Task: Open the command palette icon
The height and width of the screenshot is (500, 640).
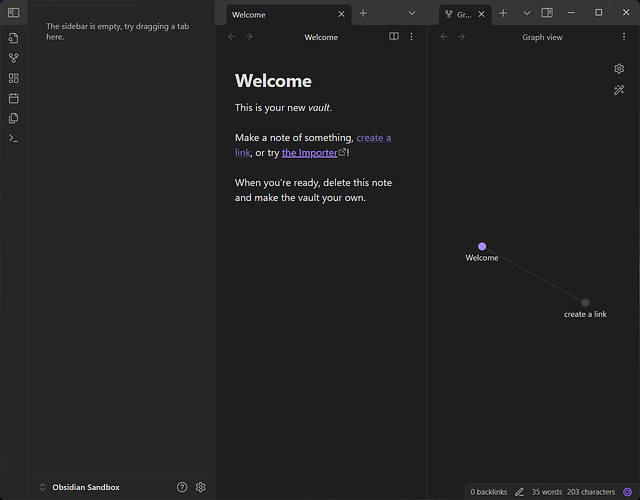Action: (x=13, y=138)
